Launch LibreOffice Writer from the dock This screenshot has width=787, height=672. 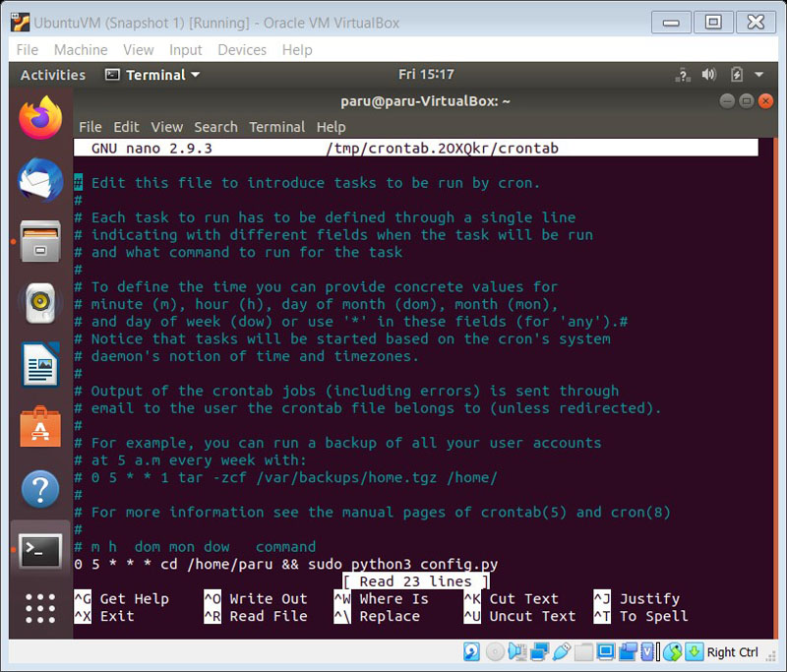(40, 365)
